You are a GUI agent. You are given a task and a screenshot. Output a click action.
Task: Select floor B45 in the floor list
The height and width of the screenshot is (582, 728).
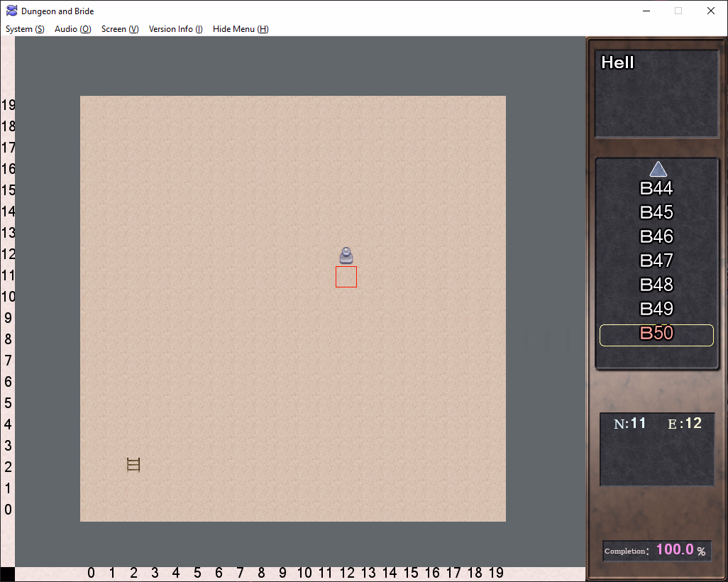[x=656, y=213]
